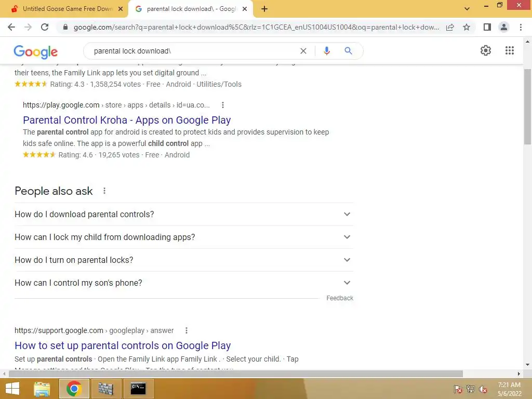This screenshot has width=532, height=399.
Task: Open the browser side panel
Action: point(487,27)
